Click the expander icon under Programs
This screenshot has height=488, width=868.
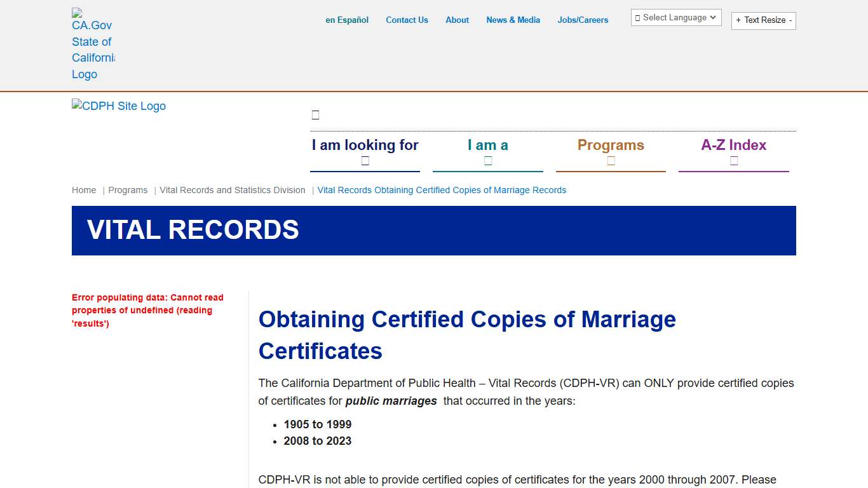tap(611, 161)
